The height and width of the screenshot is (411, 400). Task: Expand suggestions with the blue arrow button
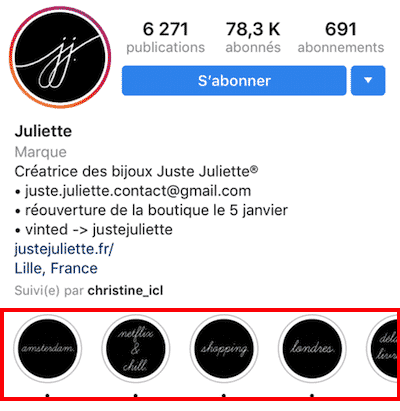[x=368, y=81]
